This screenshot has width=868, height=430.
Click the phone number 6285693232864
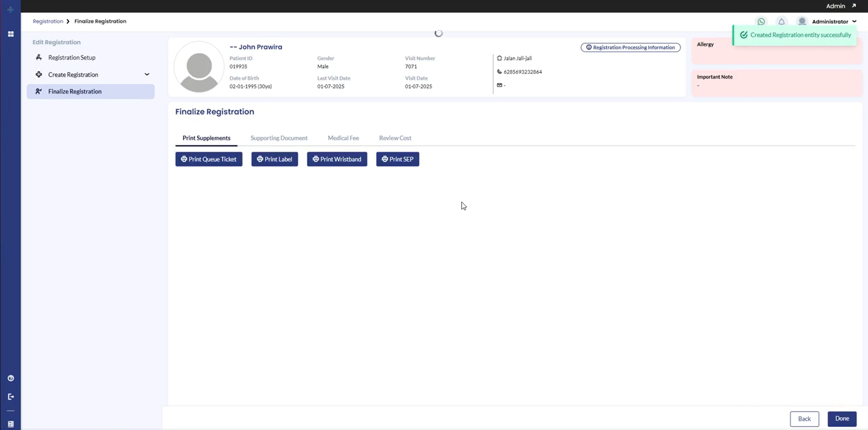pyautogui.click(x=523, y=72)
